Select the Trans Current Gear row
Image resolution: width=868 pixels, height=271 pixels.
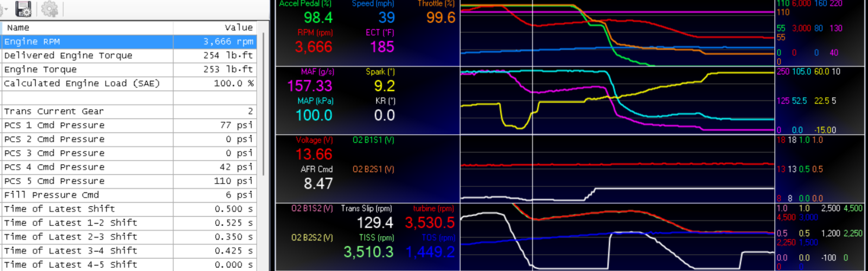[x=129, y=111]
